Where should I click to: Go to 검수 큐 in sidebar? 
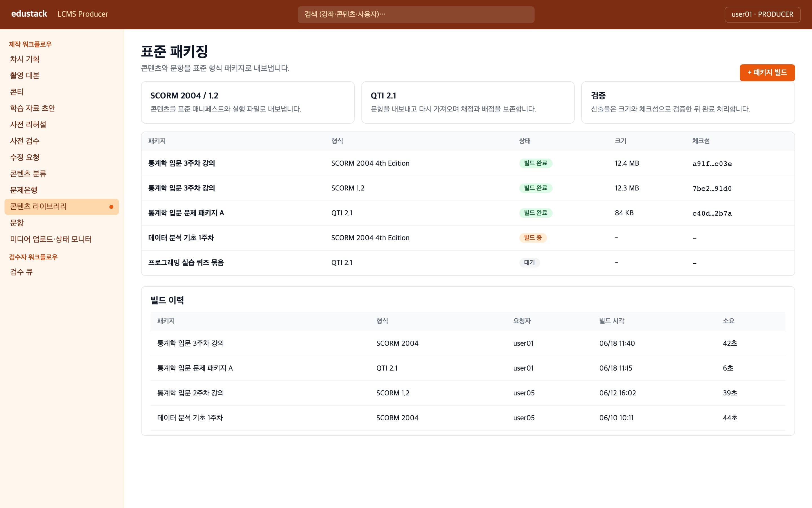tap(62, 272)
